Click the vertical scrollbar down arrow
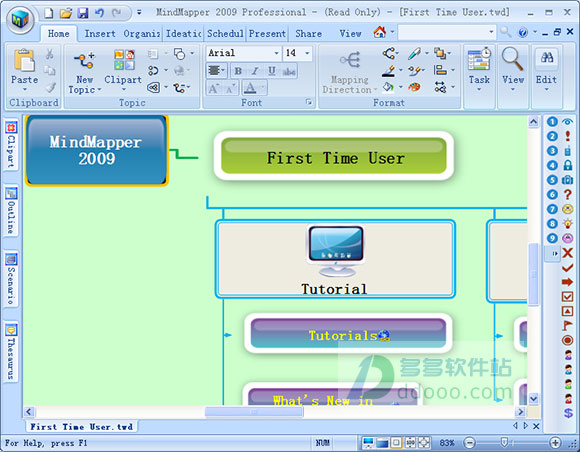 (533, 398)
